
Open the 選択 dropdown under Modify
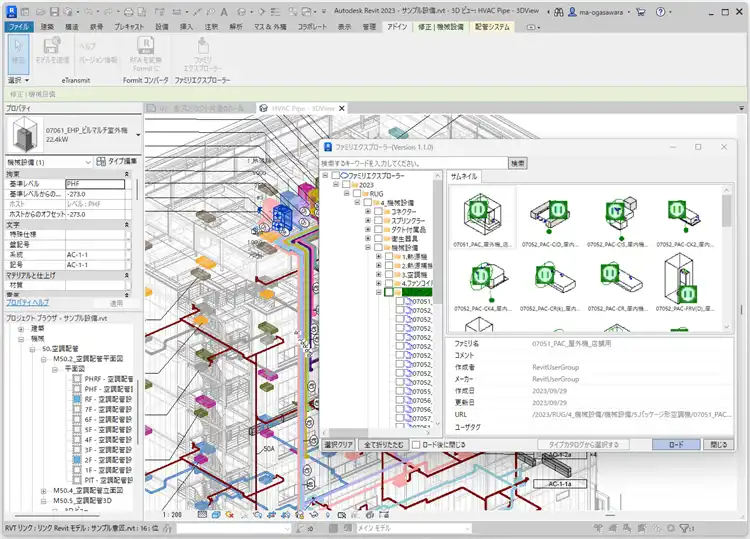point(19,80)
